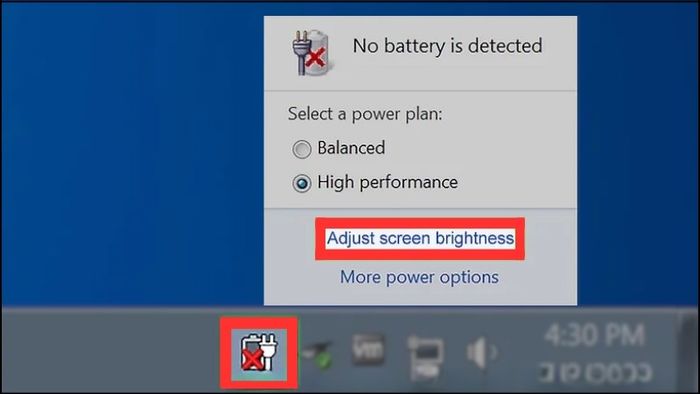The width and height of the screenshot is (700, 394).
Task: Select the Balanced power plan radio button
Action: pos(302,149)
